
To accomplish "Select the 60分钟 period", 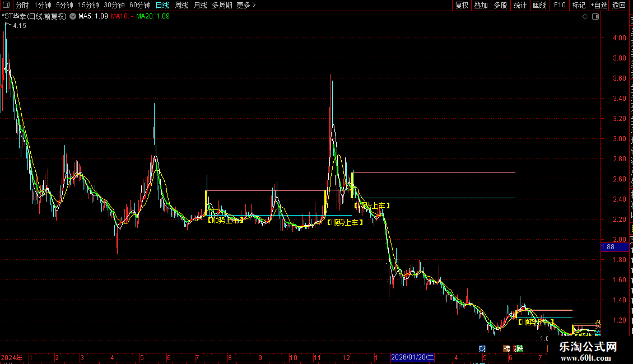I will click(x=140, y=5).
